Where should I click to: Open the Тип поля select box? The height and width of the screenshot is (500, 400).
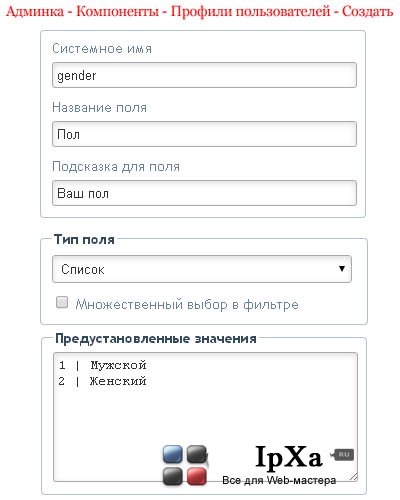click(202, 269)
